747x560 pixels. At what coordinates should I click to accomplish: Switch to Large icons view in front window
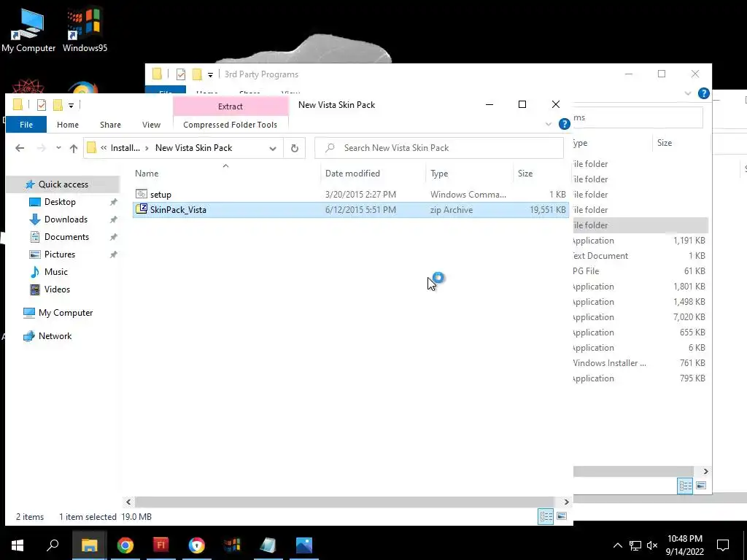tap(562, 517)
